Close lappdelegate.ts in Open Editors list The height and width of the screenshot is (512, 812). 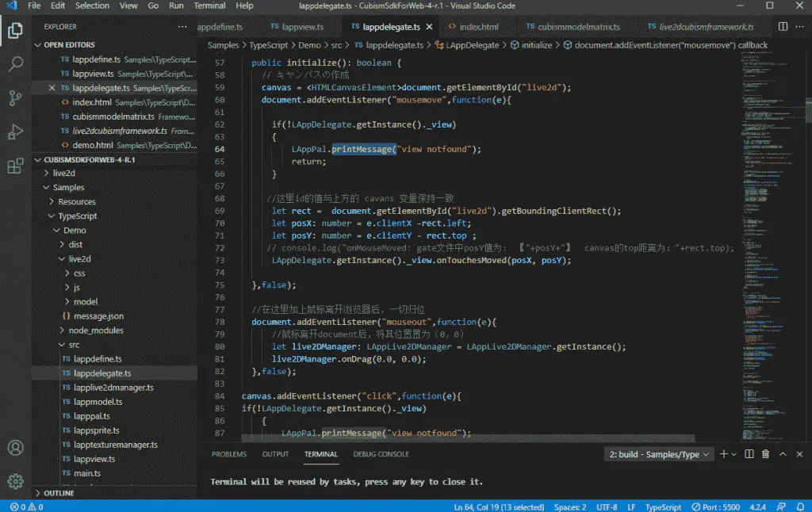(x=52, y=88)
